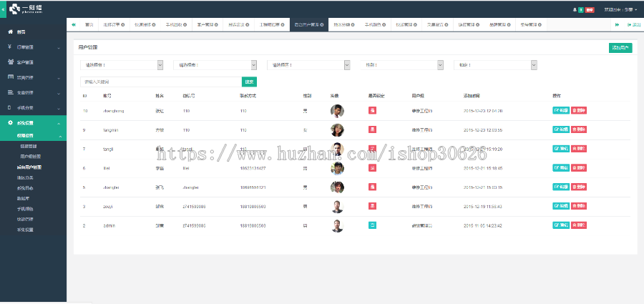644x304 pixels.
Task: Click the green notification count badge
Action: point(581,10)
